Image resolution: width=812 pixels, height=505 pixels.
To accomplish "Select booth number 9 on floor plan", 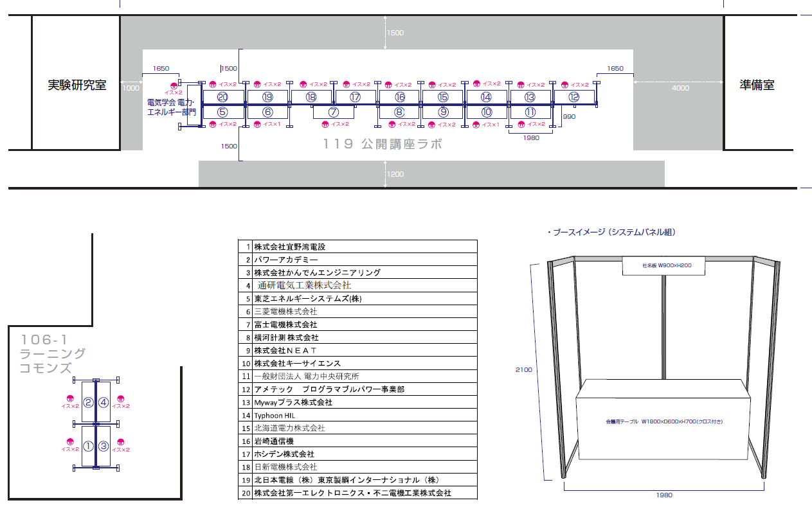I will coord(443,112).
